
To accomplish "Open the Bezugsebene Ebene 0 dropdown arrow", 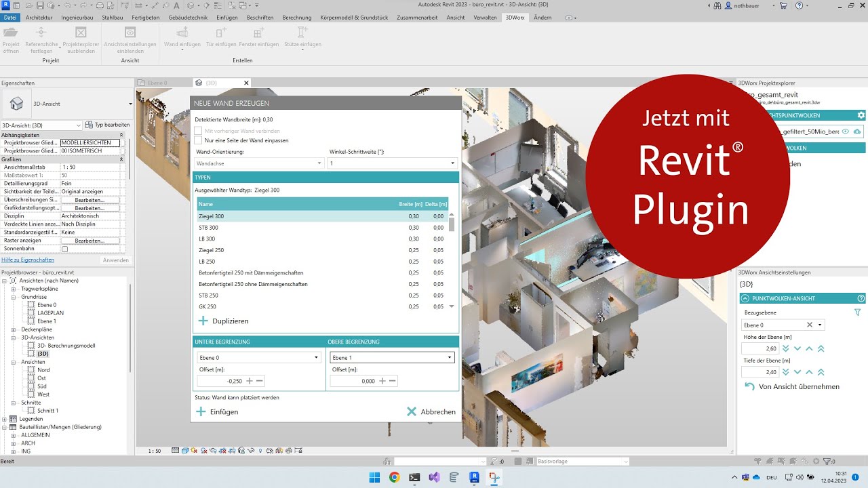I will tap(820, 325).
